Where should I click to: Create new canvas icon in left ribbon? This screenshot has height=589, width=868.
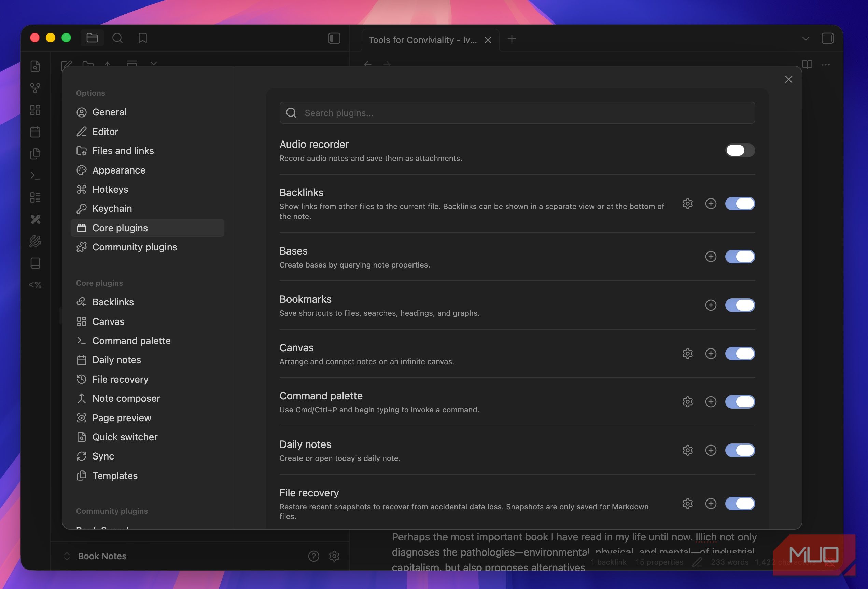click(x=35, y=110)
